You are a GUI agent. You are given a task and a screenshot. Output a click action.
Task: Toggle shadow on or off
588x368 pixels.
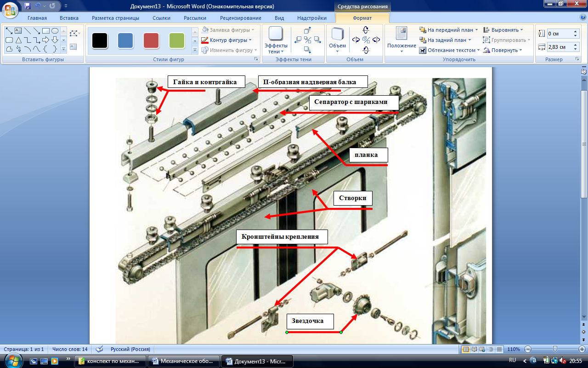click(x=307, y=40)
